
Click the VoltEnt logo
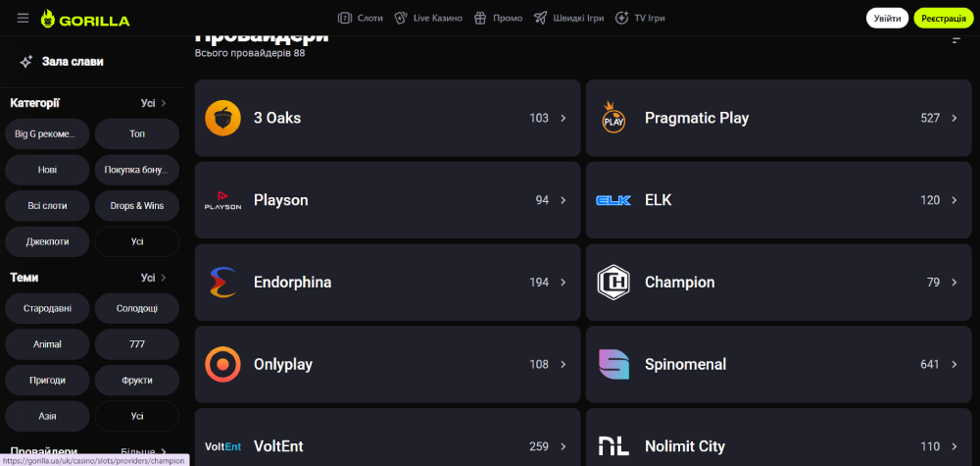[x=222, y=446]
